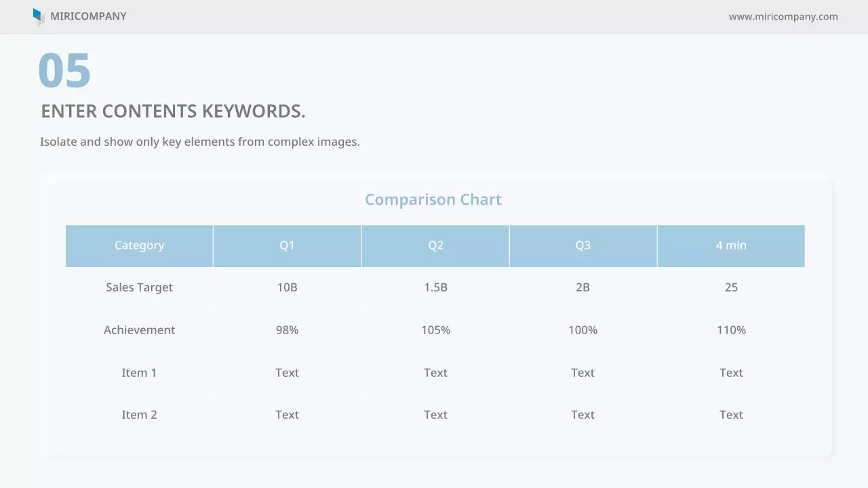Select the Q1 column header

point(287,245)
